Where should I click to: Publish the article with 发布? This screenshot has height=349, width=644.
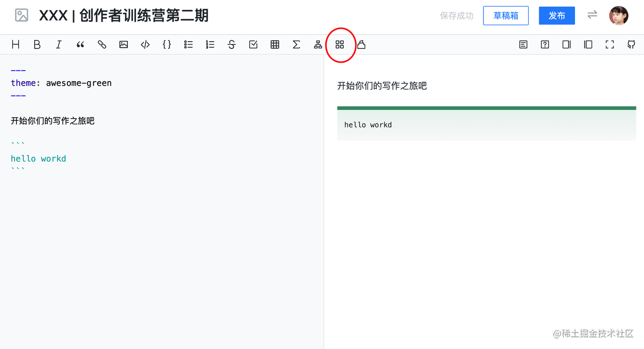(x=557, y=16)
